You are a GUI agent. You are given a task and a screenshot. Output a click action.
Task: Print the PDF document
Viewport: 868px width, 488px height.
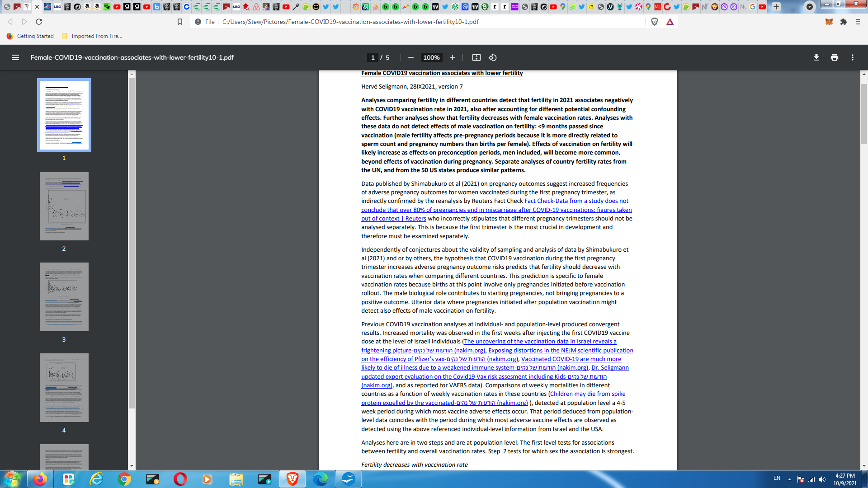click(x=835, y=57)
